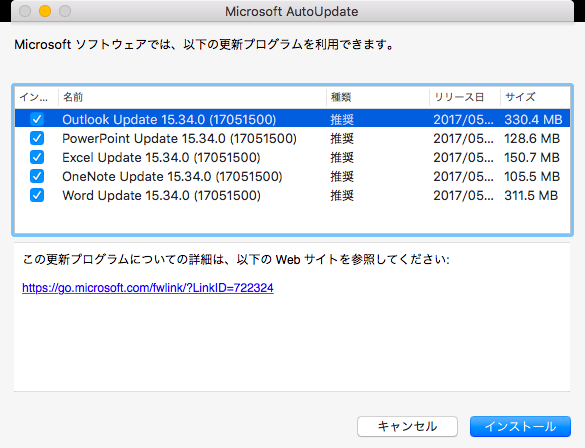Select the Excel Update 15.34.0 (17051500) name
This screenshot has height=448, width=585.
[161, 157]
